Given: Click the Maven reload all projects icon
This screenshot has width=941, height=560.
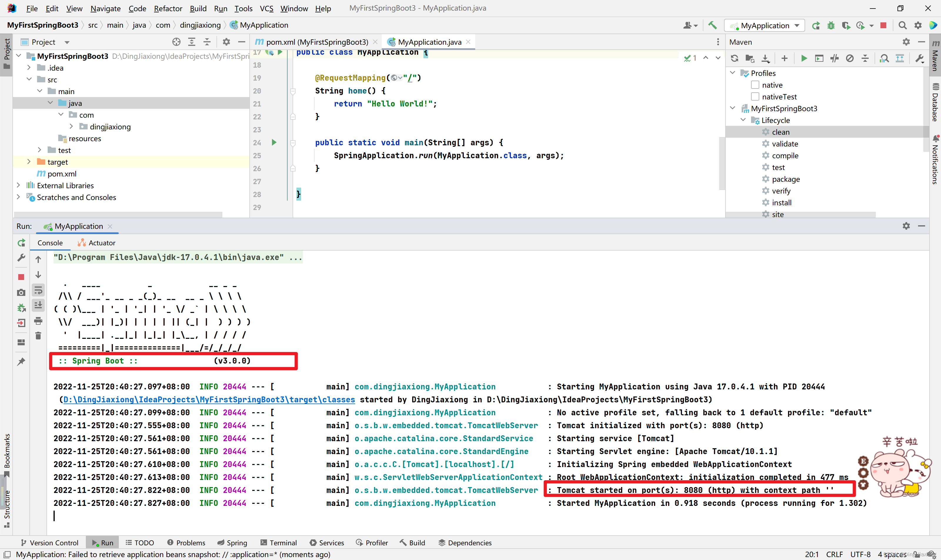Looking at the screenshot, I should [x=734, y=59].
